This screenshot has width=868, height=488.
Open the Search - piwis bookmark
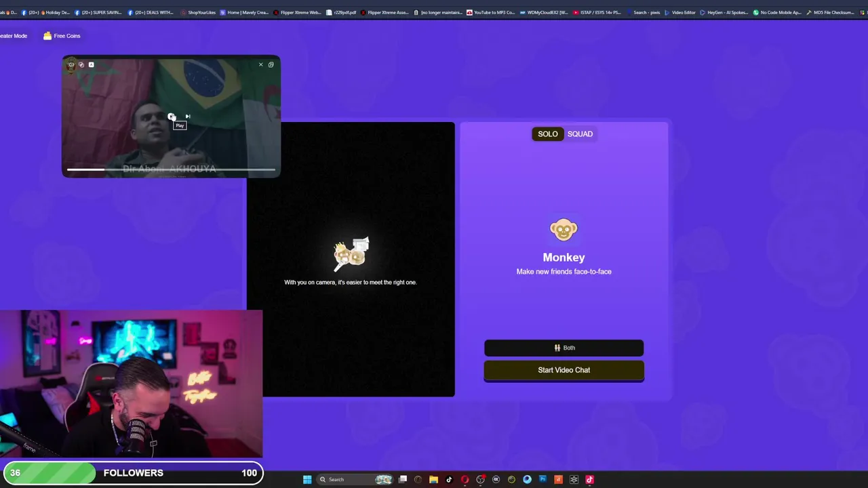tap(643, 12)
